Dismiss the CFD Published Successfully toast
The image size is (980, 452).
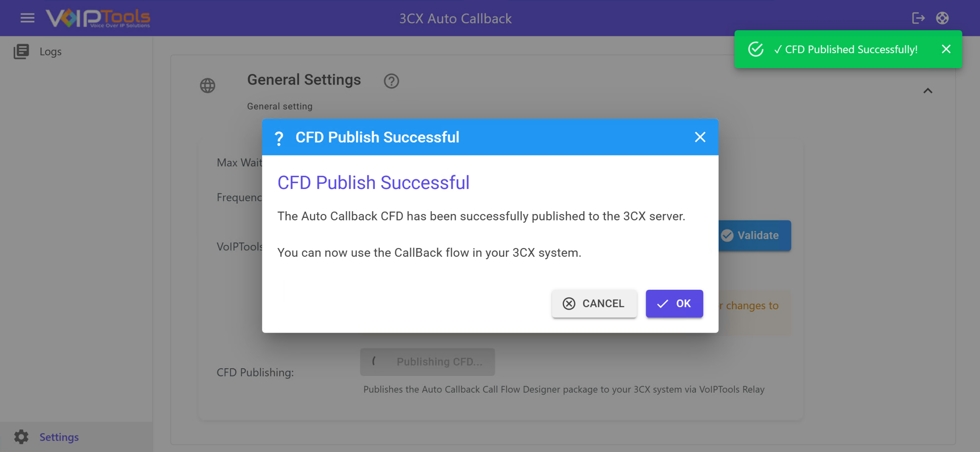946,49
